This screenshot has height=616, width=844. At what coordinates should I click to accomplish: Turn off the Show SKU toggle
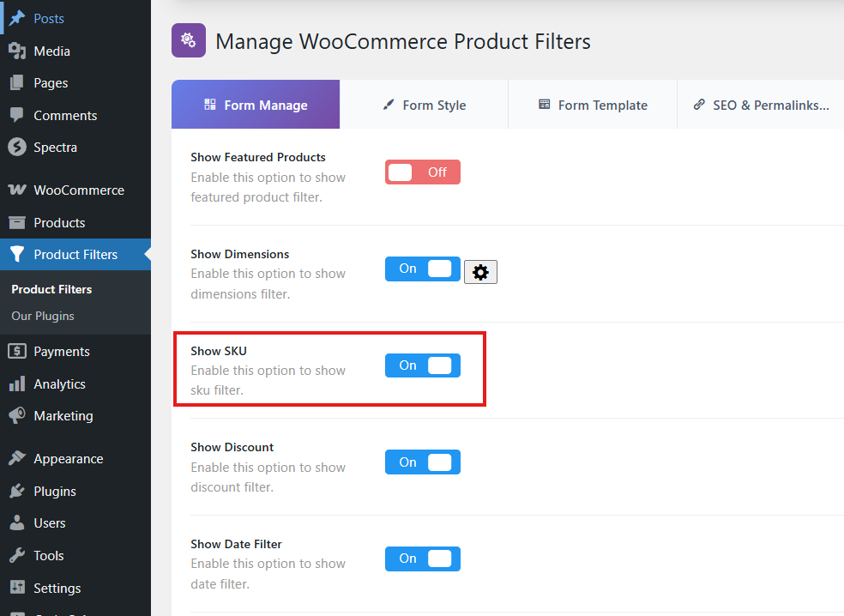click(x=423, y=365)
